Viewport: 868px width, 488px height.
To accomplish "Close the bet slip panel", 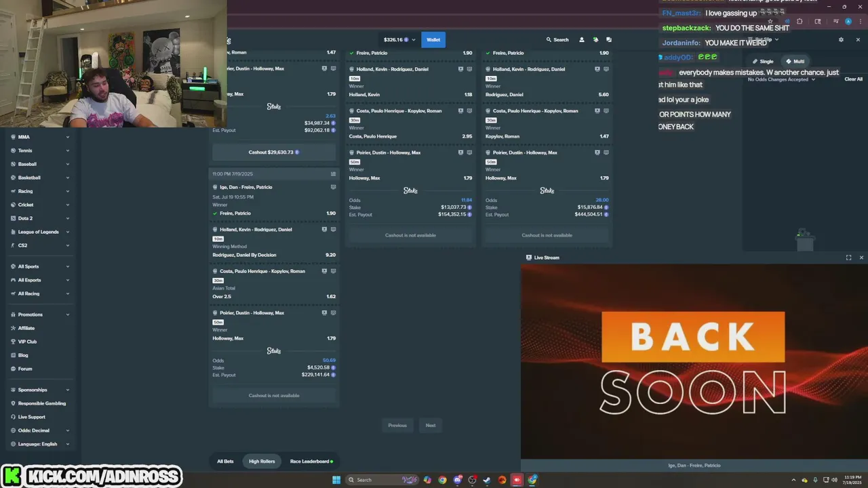I will point(858,40).
